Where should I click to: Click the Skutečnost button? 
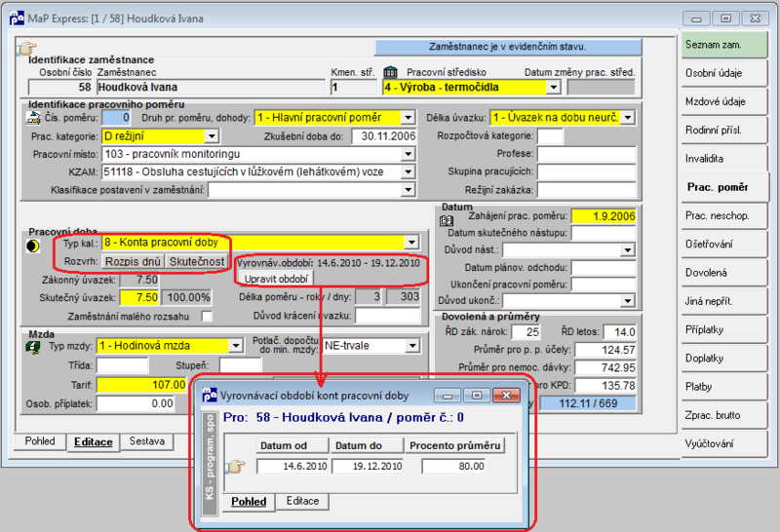pyautogui.click(x=197, y=261)
